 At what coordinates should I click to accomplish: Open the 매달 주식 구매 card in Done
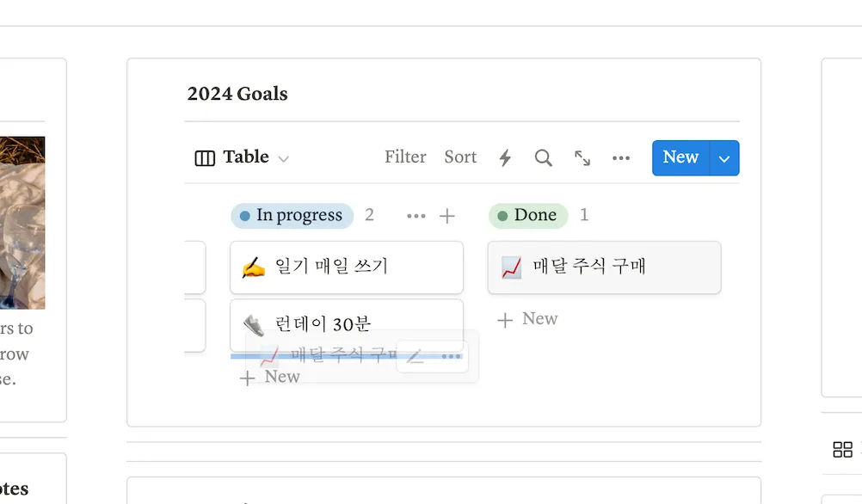click(x=604, y=267)
